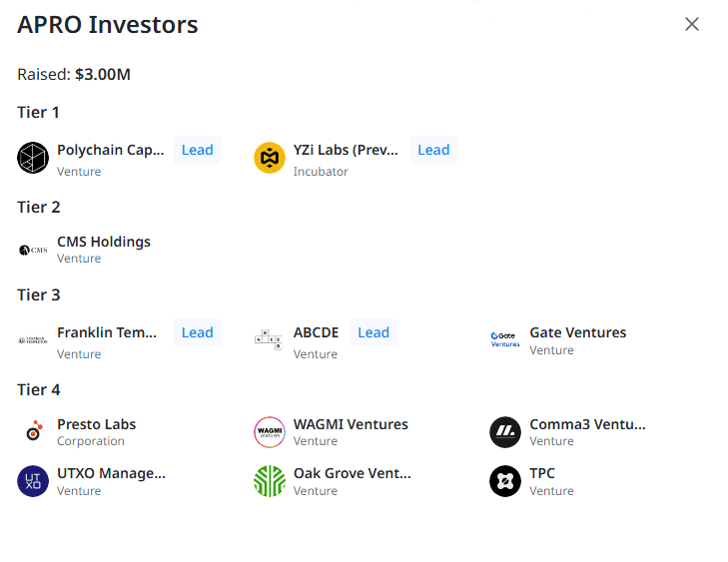Click the TPC logo icon
This screenshot has height=562, width=728.
coord(505,481)
